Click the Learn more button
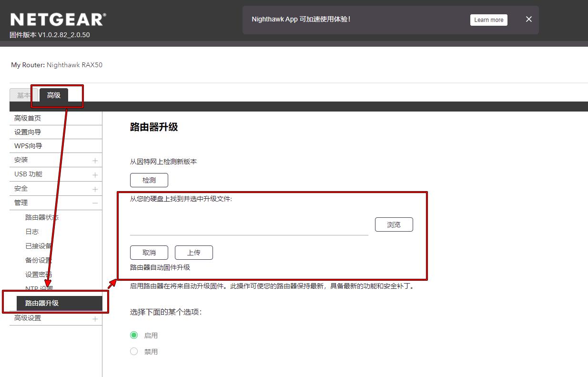588x377 pixels. [x=488, y=20]
